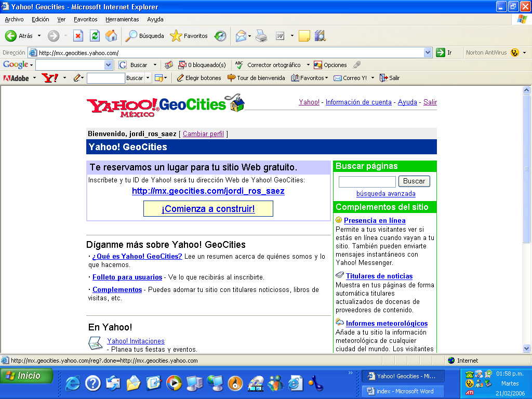Click Buscar button under Buscar páginas
Image resolution: width=532 pixels, height=399 pixels.
[414, 181]
